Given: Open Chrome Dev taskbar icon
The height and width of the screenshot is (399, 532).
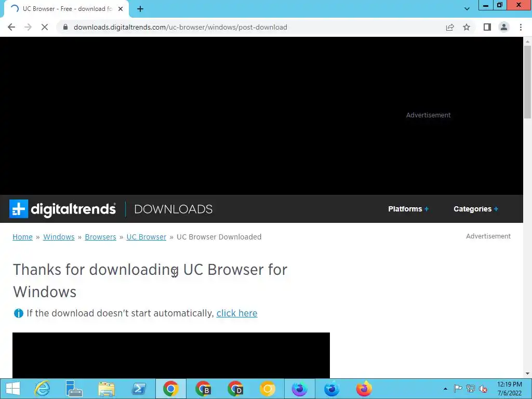Looking at the screenshot, I should click(235, 389).
